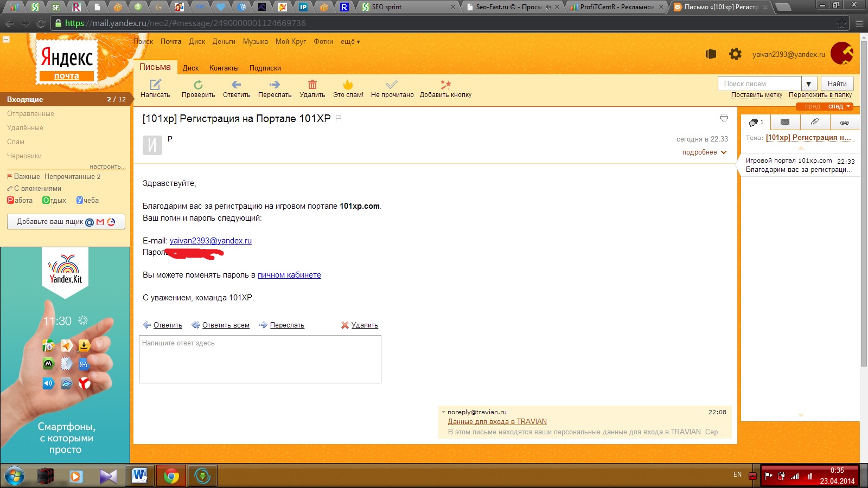Open the links chain tab
Screen dimensions: 868x488
[845, 123]
